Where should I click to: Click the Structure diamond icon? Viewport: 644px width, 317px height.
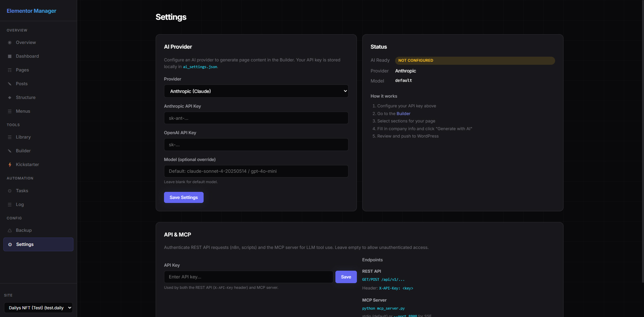click(10, 98)
